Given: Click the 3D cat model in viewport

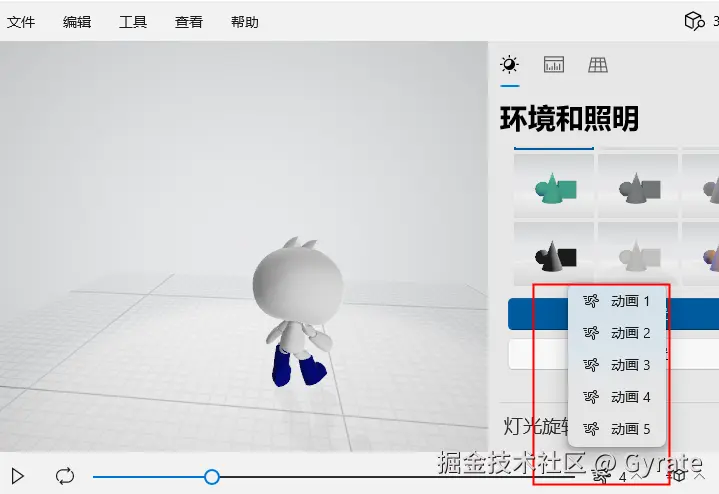Looking at the screenshot, I should point(297,312).
